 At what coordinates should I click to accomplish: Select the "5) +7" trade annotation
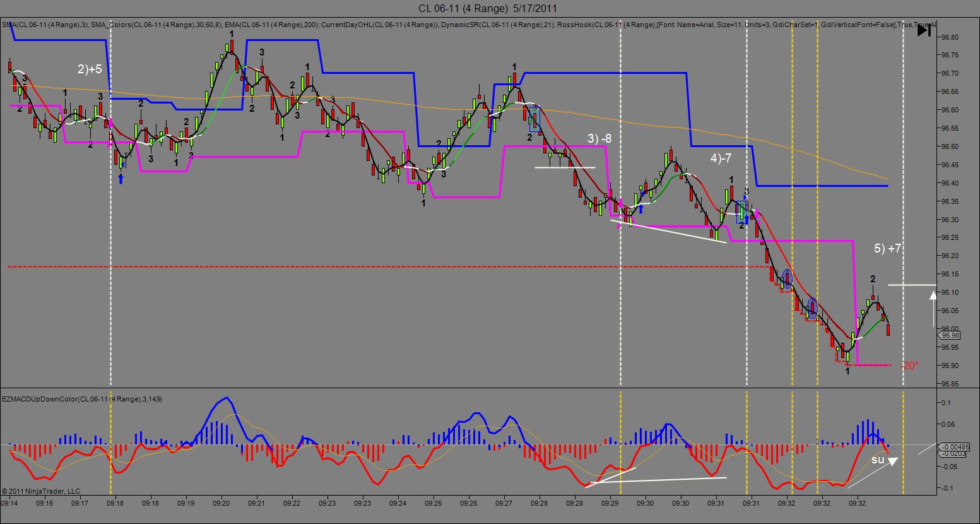[888, 249]
